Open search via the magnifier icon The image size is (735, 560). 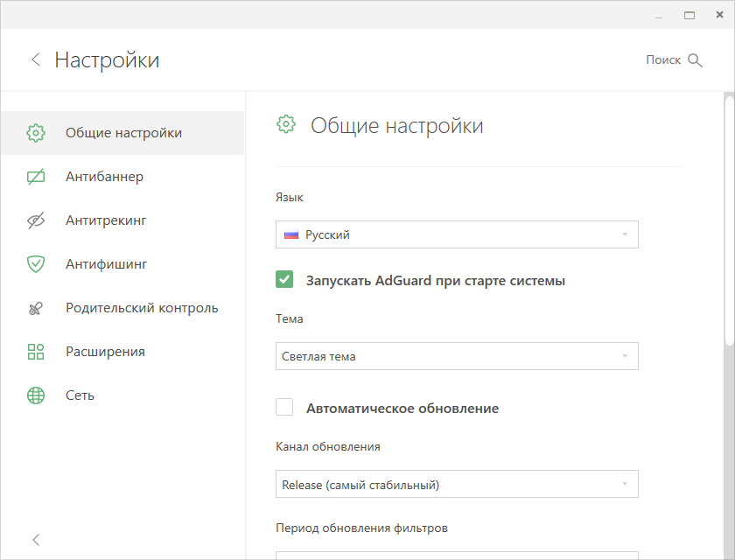pyautogui.click(x=696, y=59)
